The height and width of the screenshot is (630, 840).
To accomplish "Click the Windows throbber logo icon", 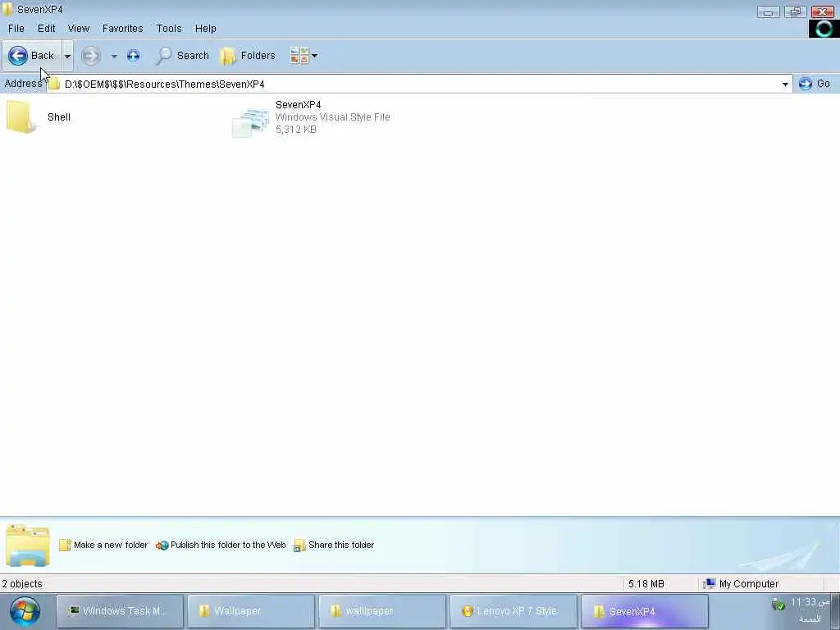I will point(824,29).
